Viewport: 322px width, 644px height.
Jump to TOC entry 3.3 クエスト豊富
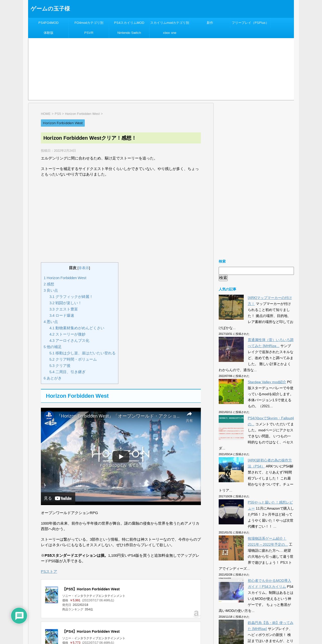point(63,309)
